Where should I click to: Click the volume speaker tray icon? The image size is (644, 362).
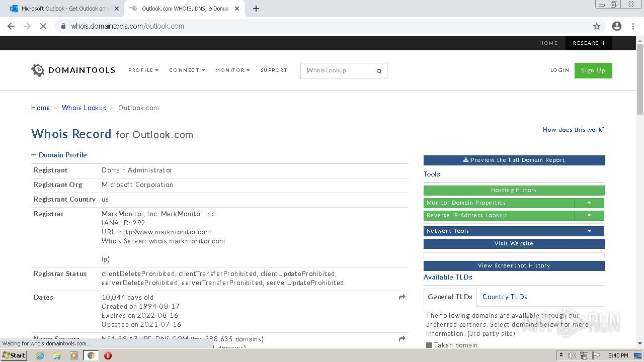pos(572,355)
